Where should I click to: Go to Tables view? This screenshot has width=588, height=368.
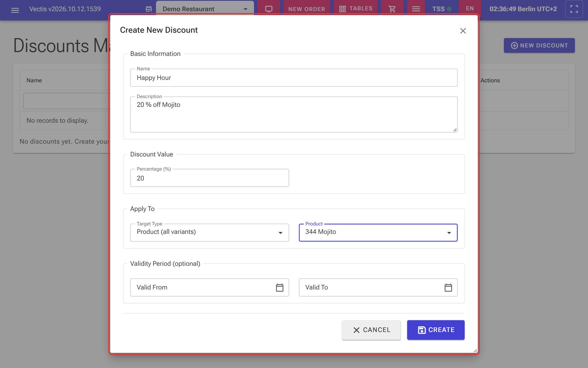click(356, 9)
